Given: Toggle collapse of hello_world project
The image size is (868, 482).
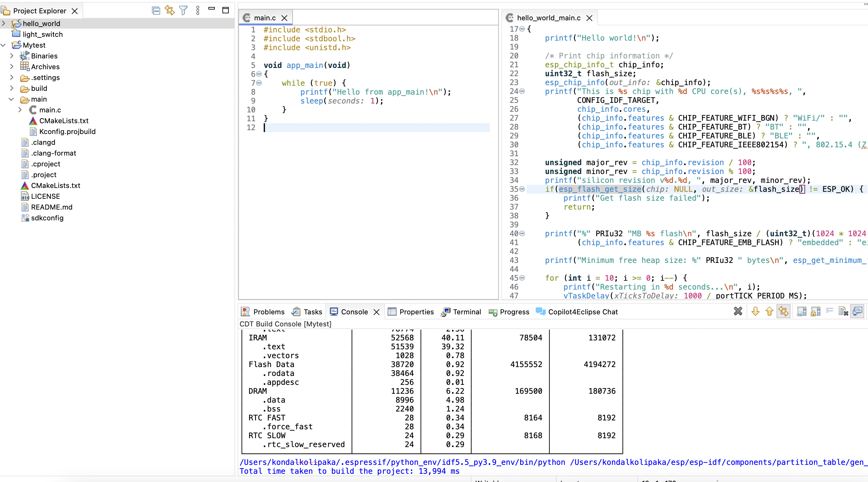Looking at the screenshot, I should 5,23.
